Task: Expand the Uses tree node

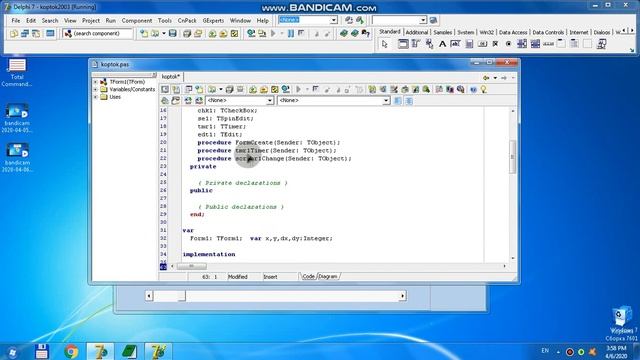Action: (96, 97)
